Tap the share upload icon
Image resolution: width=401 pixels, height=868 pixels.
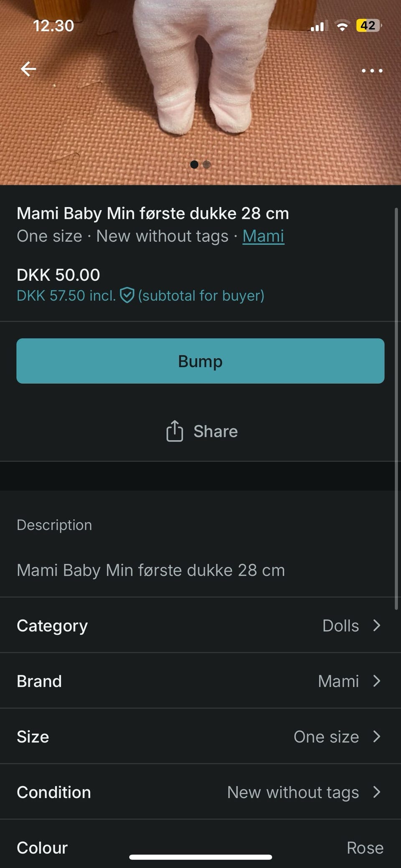click(x=175, y=431)
